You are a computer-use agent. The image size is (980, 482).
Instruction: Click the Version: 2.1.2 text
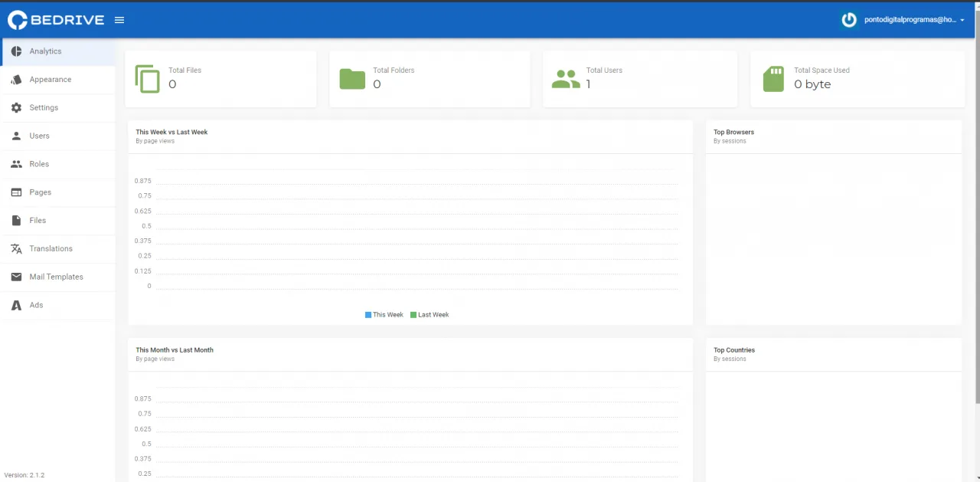click(x=24, y=475)
